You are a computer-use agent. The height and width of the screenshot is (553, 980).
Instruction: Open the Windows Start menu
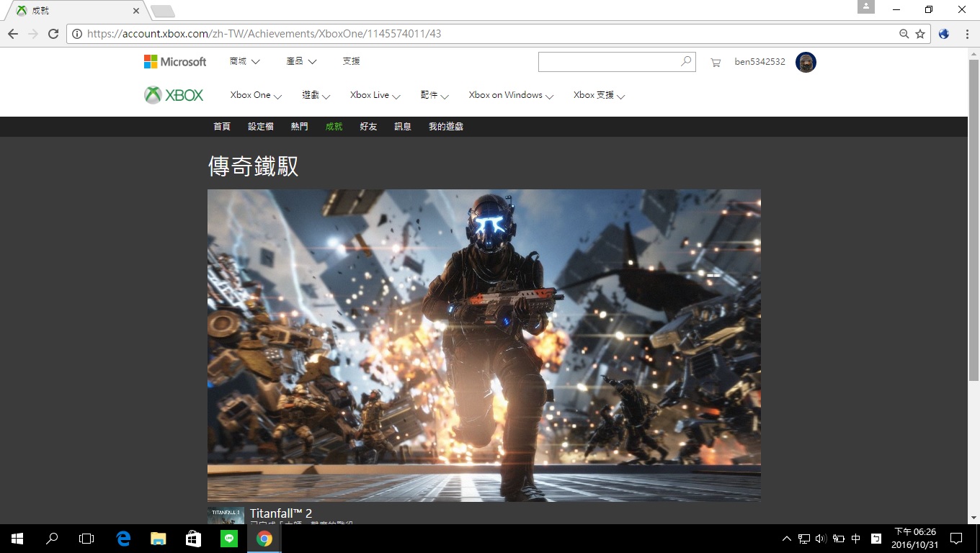[x=17, y=539]
